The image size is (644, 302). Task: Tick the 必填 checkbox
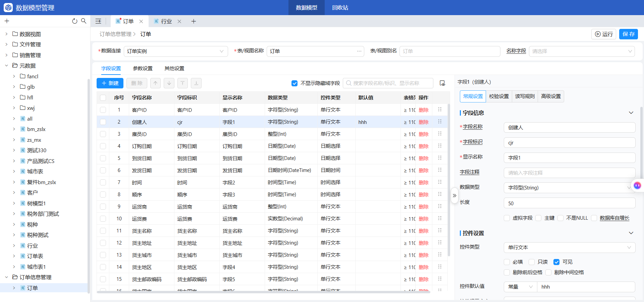click(x=507, y=262)
